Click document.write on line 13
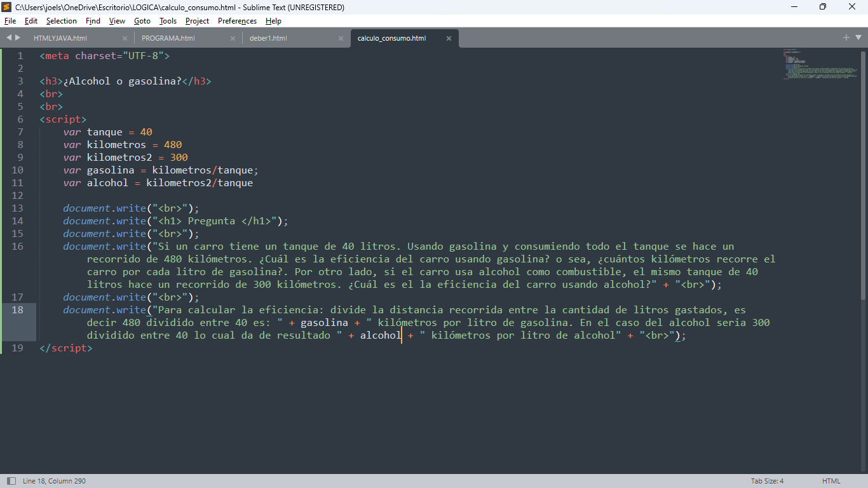This screenshot has width=868, height=488. point(105,208)
